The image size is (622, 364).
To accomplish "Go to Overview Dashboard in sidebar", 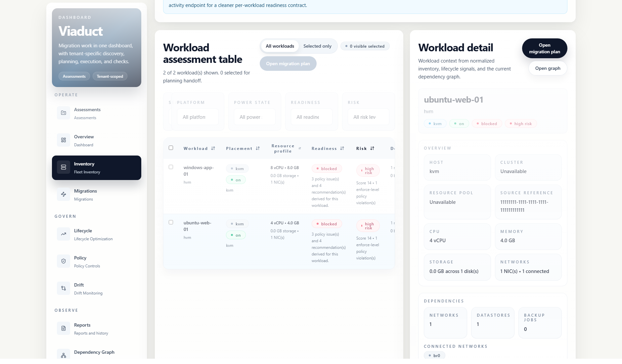I will (97, 140).
